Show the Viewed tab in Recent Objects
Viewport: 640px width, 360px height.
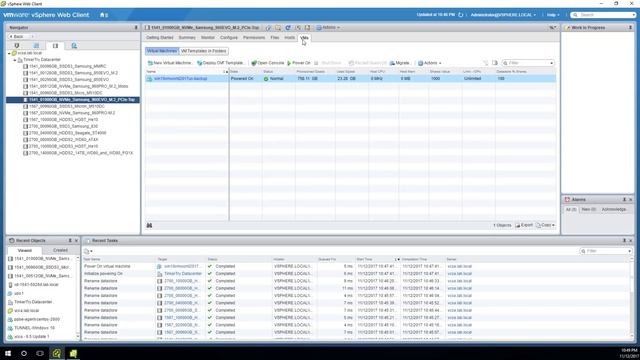click(25, 250)
